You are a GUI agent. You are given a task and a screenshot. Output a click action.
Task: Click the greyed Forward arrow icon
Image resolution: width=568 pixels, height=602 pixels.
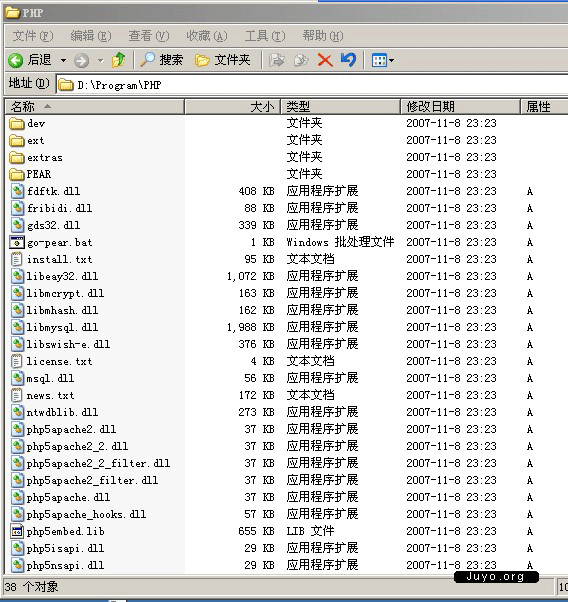[x=81, y=60]
